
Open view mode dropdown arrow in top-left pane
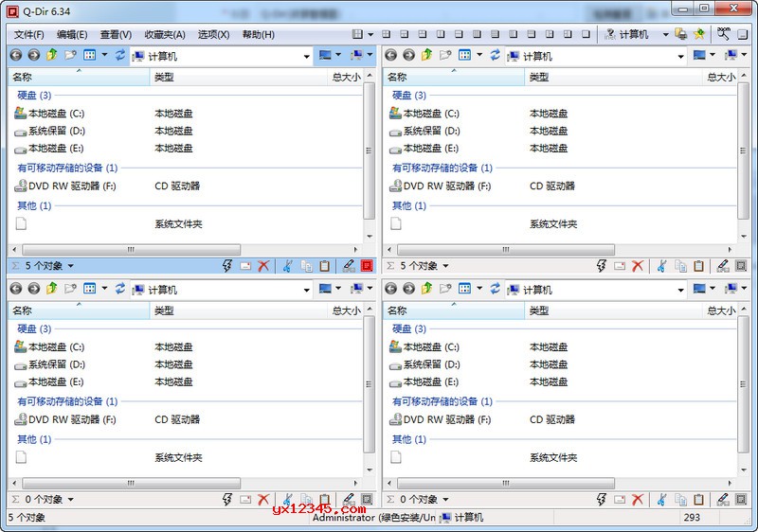[104, 55]
